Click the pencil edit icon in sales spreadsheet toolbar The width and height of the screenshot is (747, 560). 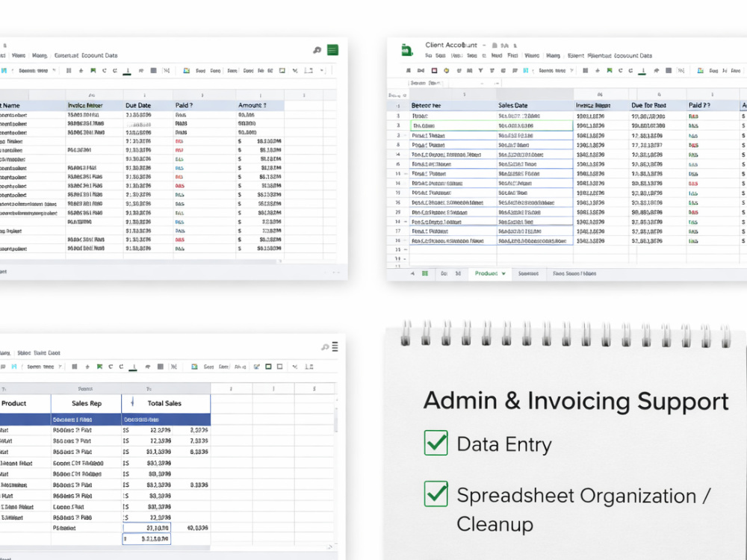tap(257, 367)
